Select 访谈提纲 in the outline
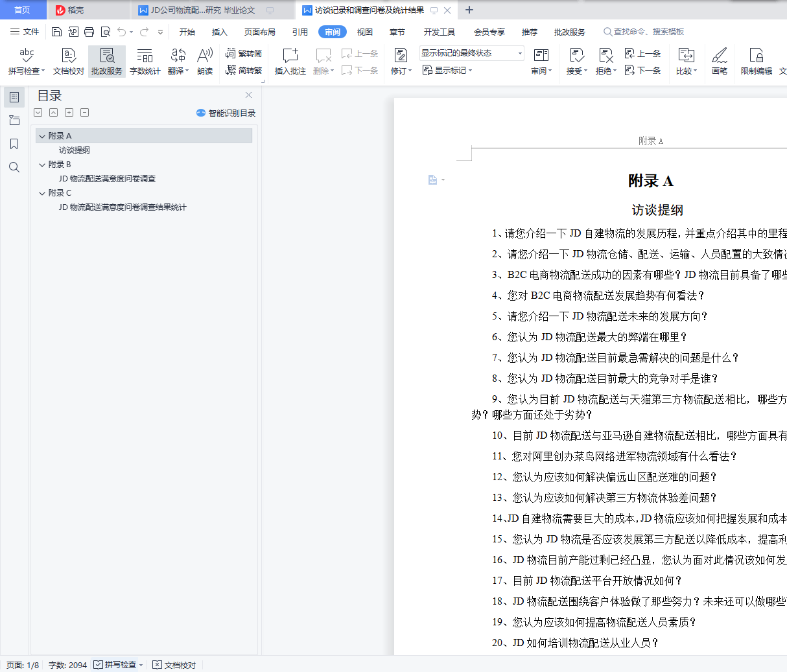Viewport: 787px width, 672px height. (x=75, y=150)
